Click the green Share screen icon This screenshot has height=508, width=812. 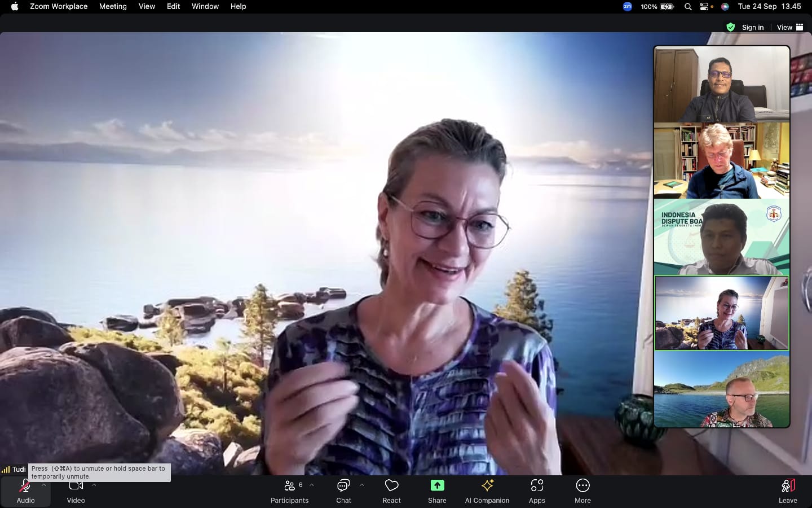[x=437, y=486]
